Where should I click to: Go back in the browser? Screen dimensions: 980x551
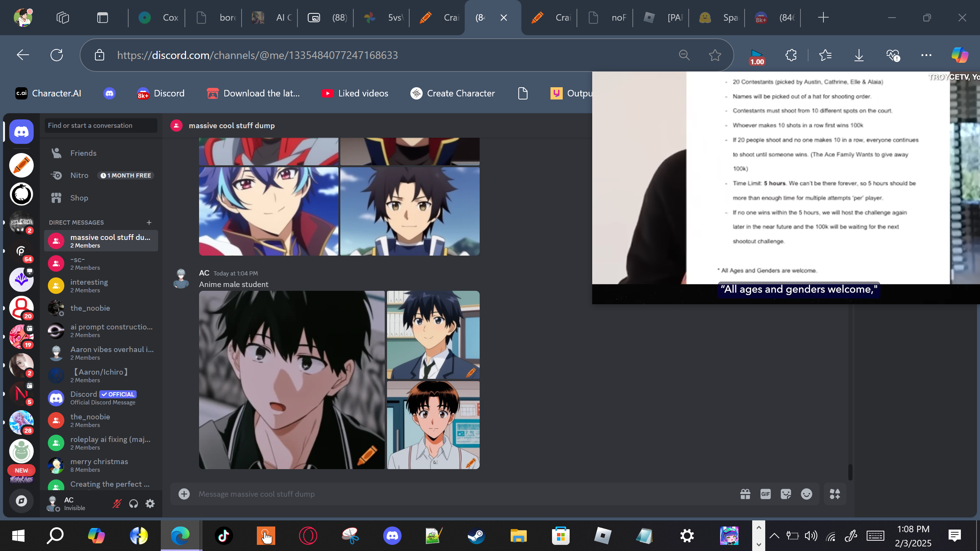click(x=23, y=55)
